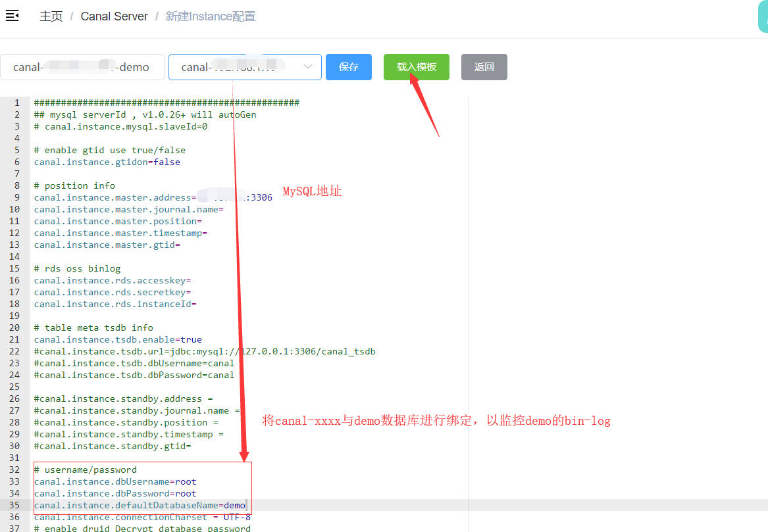Select the 新建Instance配置 breadcrumb item
Image resolution: width=768 pixels, height=532 pixels.
210,16
